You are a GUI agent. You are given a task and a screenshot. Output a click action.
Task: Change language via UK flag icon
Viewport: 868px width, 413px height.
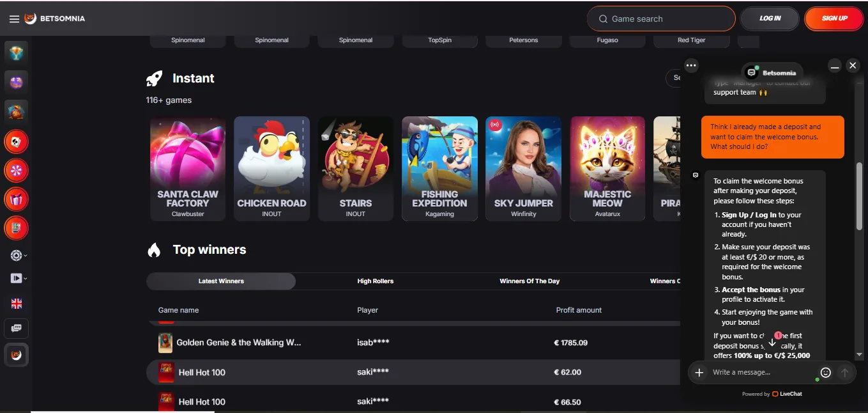click(x=17, y=304)
